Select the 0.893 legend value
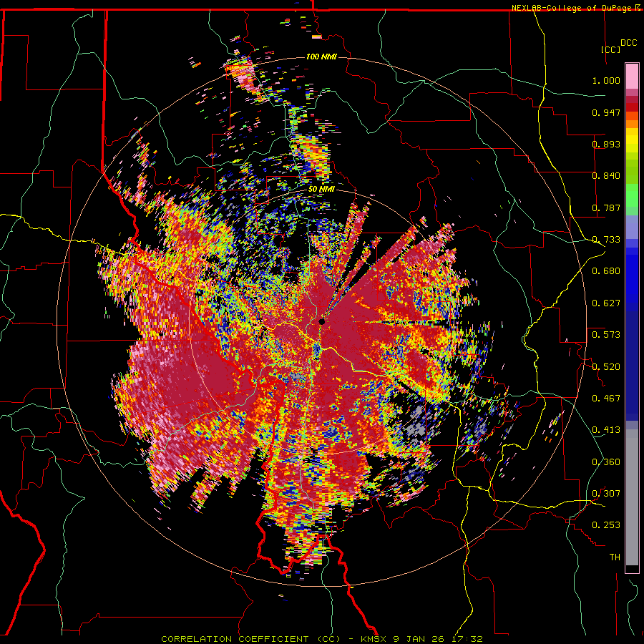 coord(606,144)
